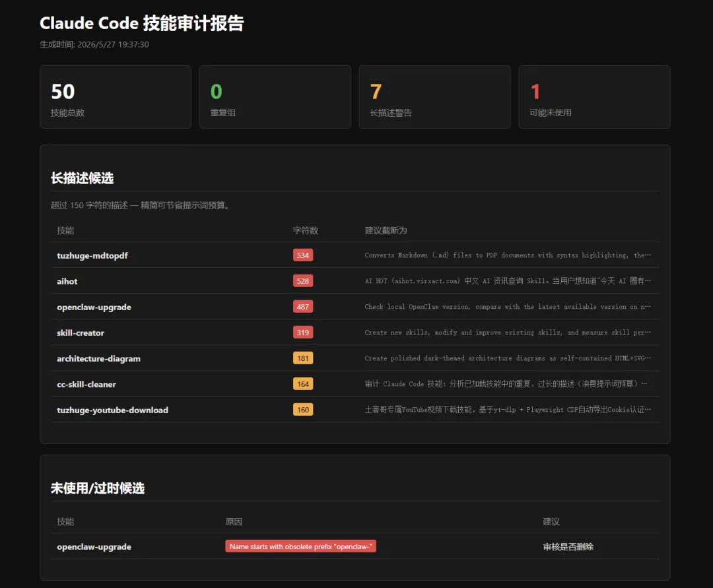Screen dimensions: 713x588
Task: Click the description starting 'Create new skills'
Action: pyautogui.click(x=508, y=333)
